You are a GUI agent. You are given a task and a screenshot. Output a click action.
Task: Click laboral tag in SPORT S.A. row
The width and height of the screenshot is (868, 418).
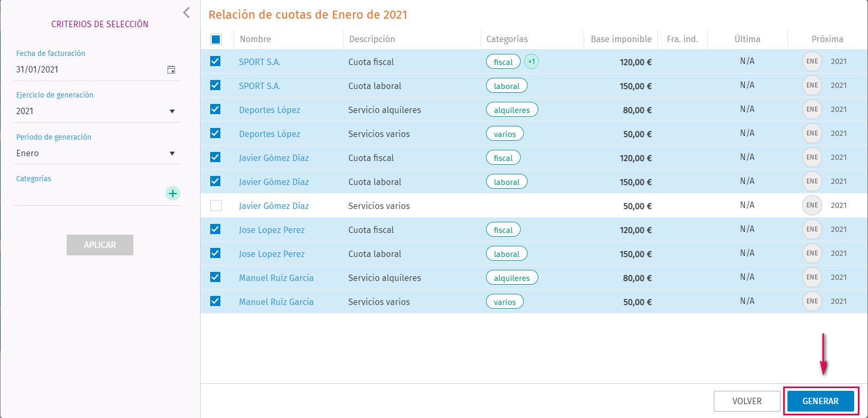pos(507,86)
